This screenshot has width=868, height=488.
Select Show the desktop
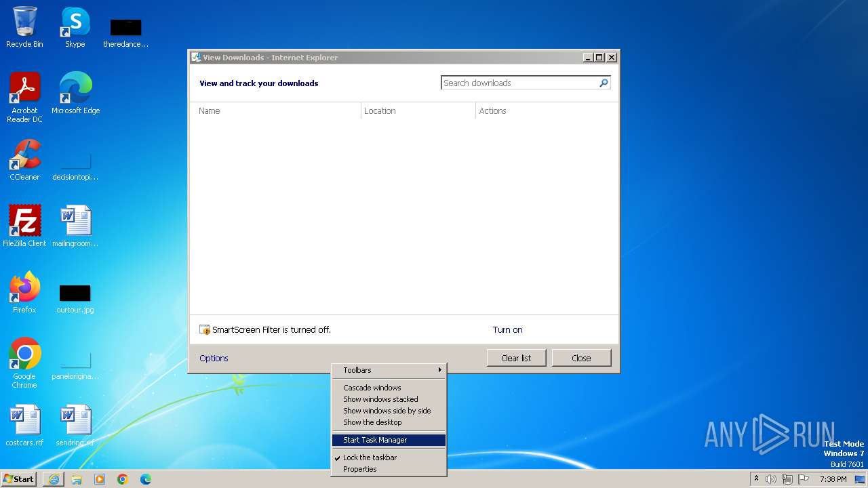coord(389,422)
